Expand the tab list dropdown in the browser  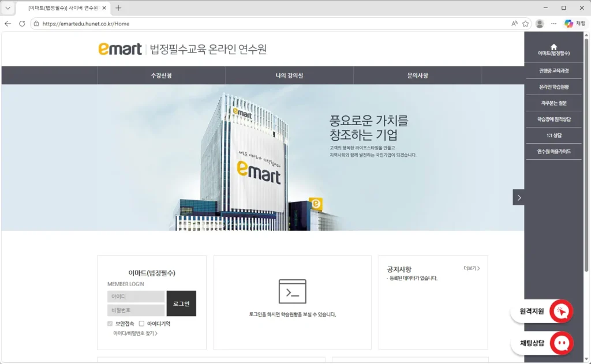click(x=8, y=8)
